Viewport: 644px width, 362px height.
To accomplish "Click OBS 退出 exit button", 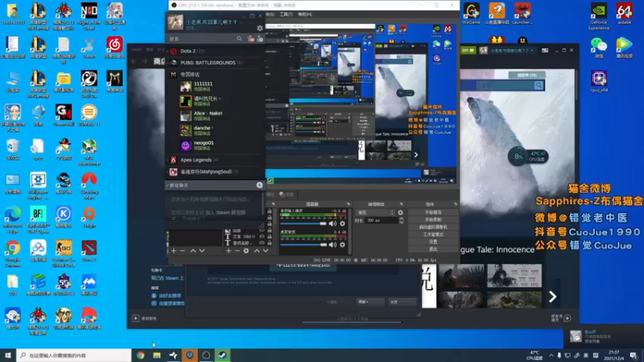I will 433,249.
